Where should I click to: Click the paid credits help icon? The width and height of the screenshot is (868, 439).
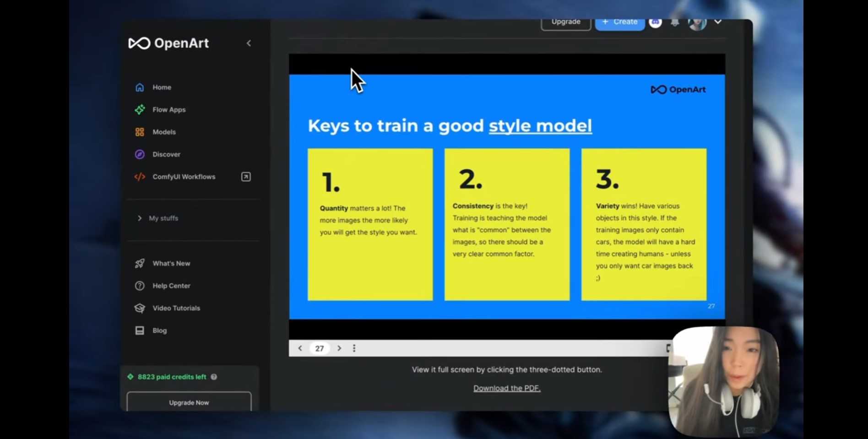[214, 377]
